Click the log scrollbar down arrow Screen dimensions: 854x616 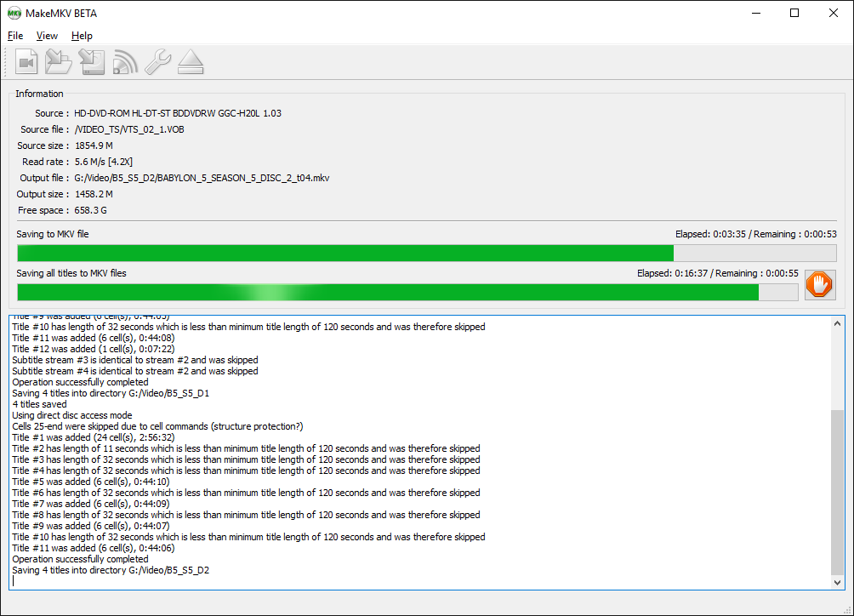pyautogui.click(x=838, y=582)
